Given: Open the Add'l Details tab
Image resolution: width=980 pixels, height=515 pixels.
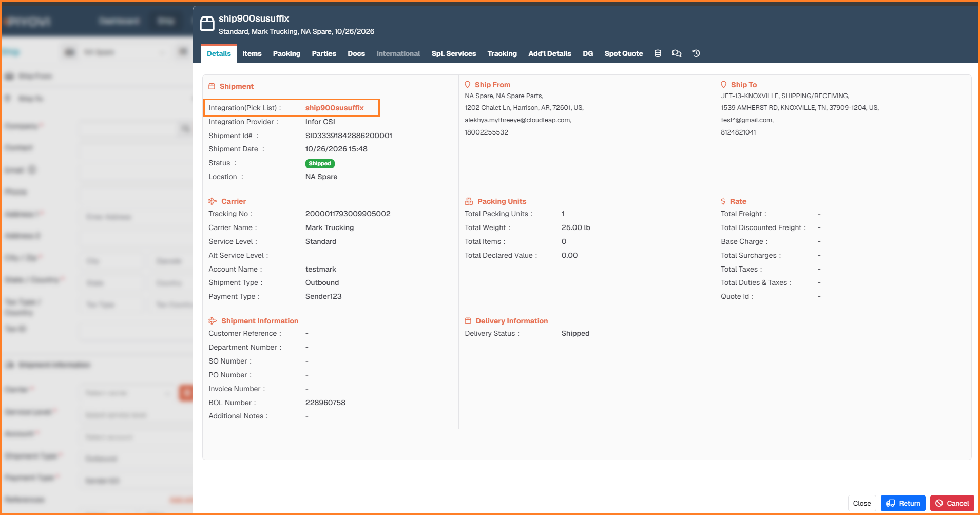Looking at the screenshot, I should pos(550,53).
